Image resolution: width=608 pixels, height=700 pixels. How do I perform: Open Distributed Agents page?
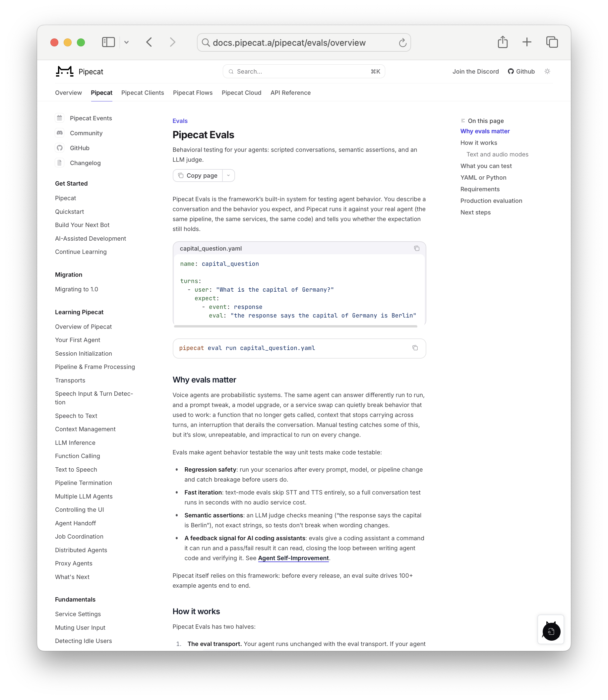[x=81, y=550]
